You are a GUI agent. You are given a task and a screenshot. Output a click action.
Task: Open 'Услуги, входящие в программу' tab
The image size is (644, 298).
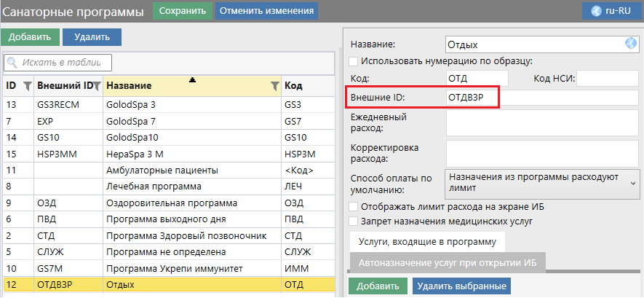pos(427,241)
